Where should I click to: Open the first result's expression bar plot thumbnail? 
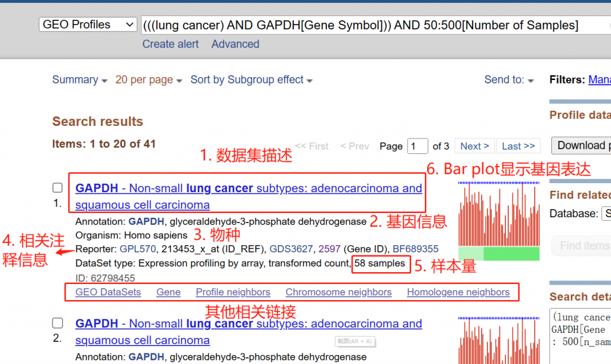[x=499, y=221]
